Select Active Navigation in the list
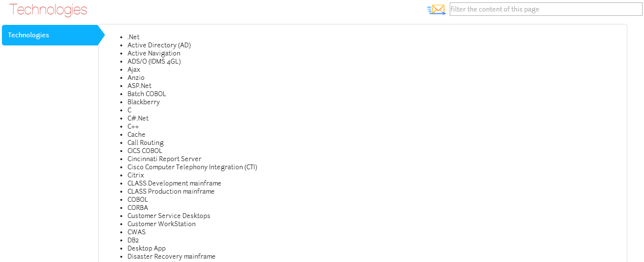 pyautogui.click(x=154, y=54)
